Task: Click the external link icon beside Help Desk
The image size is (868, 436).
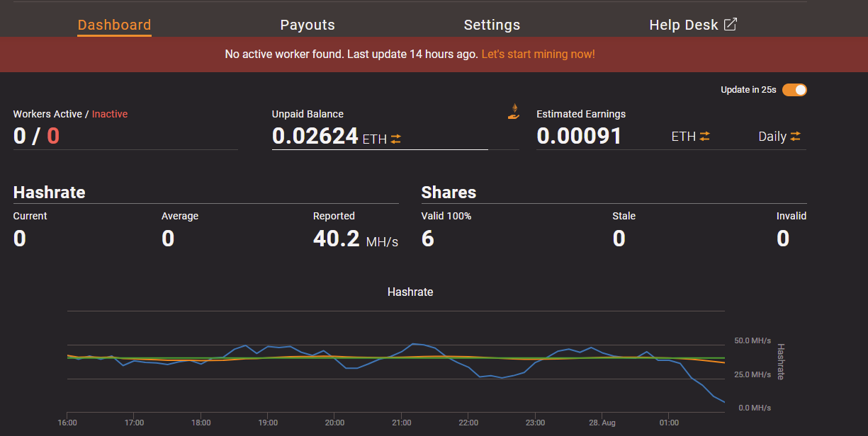Action: pos(730,25)
